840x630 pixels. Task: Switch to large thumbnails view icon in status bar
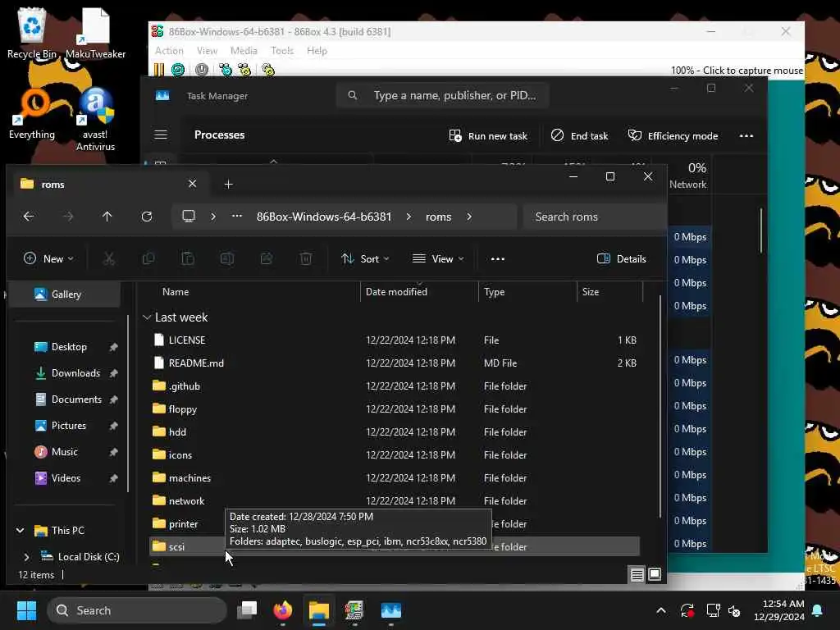655,575
